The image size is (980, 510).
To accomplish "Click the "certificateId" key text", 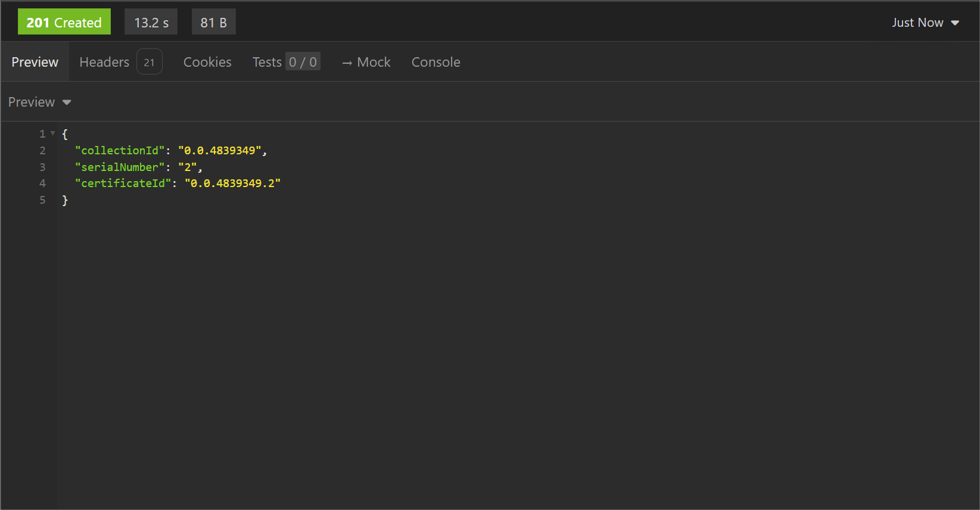I will coord(123,184).
